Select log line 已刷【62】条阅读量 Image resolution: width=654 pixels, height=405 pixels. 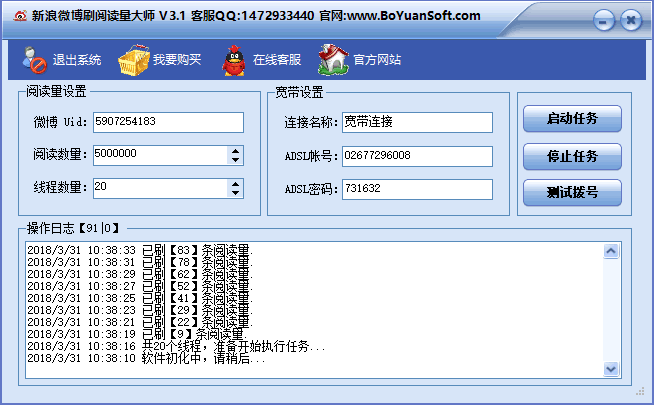(140, 274)
